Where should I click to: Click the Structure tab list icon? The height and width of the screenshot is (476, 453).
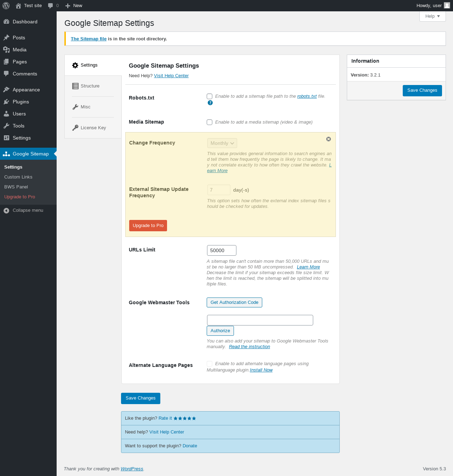point(75,86)
